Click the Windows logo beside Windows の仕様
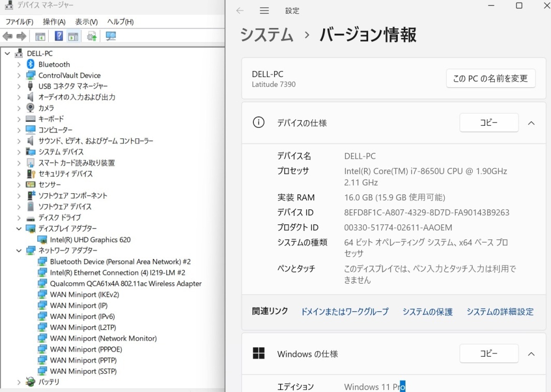Image resolution: width=551 pixels, height=392 pixels. 258,353
